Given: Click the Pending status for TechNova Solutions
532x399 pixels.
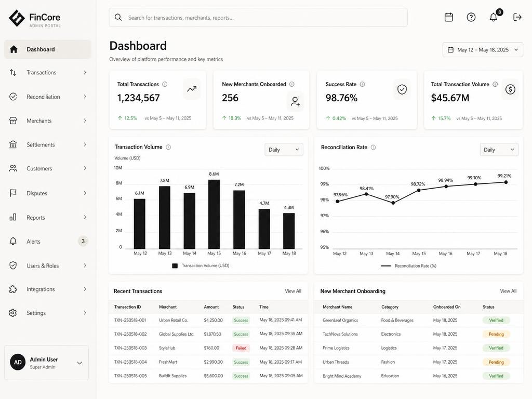Looking at the screenshot, I should [496, 334].
